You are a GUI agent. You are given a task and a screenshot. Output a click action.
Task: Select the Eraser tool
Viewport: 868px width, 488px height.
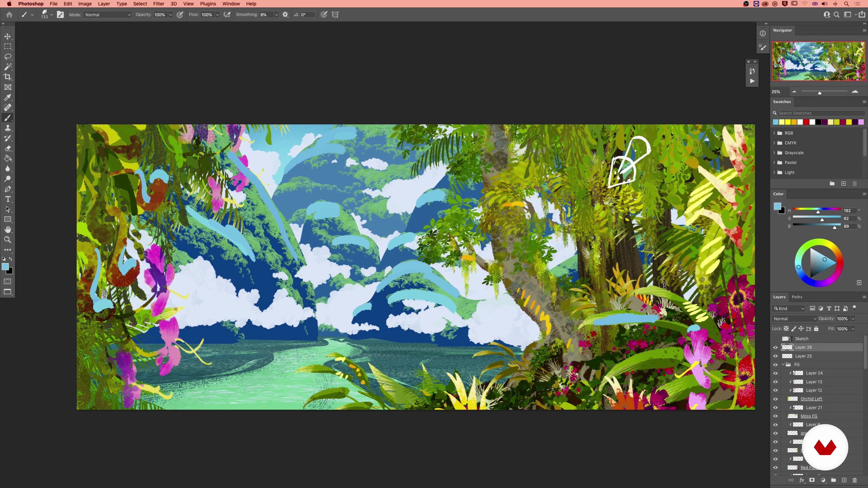[x=7, y=148]
